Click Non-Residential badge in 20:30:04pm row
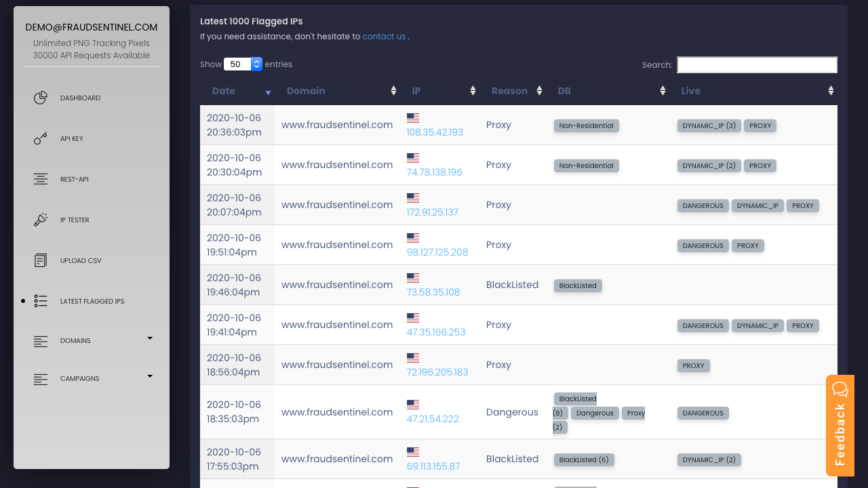 click(x=587, y=165)
